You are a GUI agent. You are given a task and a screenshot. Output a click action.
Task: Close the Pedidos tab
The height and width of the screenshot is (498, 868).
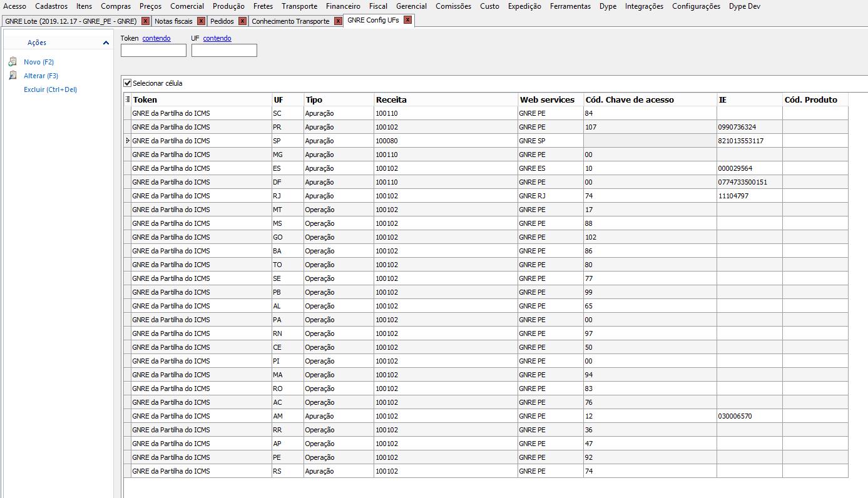(x=242, y=21)
